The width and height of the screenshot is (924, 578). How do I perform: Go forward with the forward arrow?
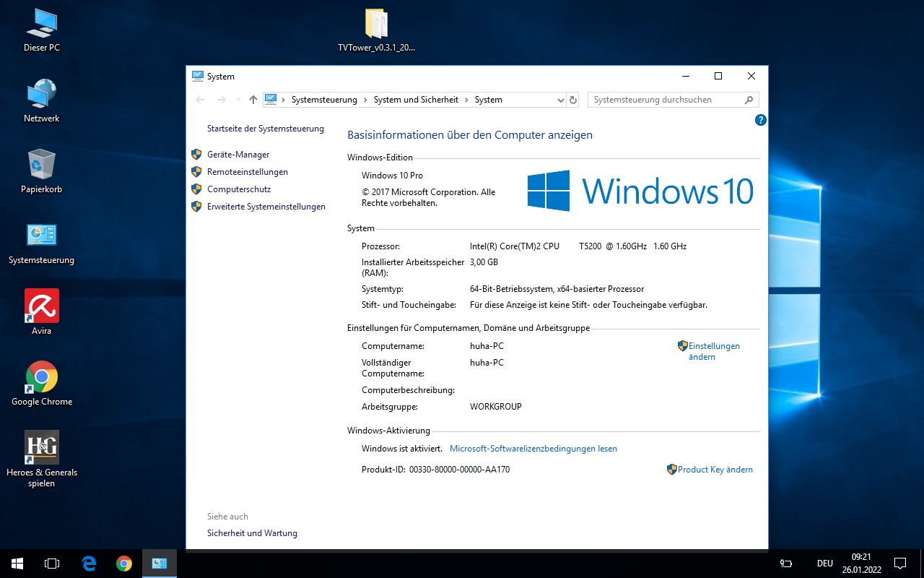(222, 100)
